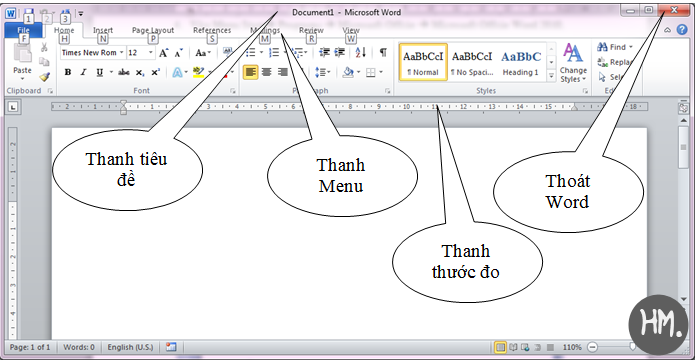Apply Shading paint bucket color
Viewport: 695px width, 361px height.
click(x=348, y=72)
